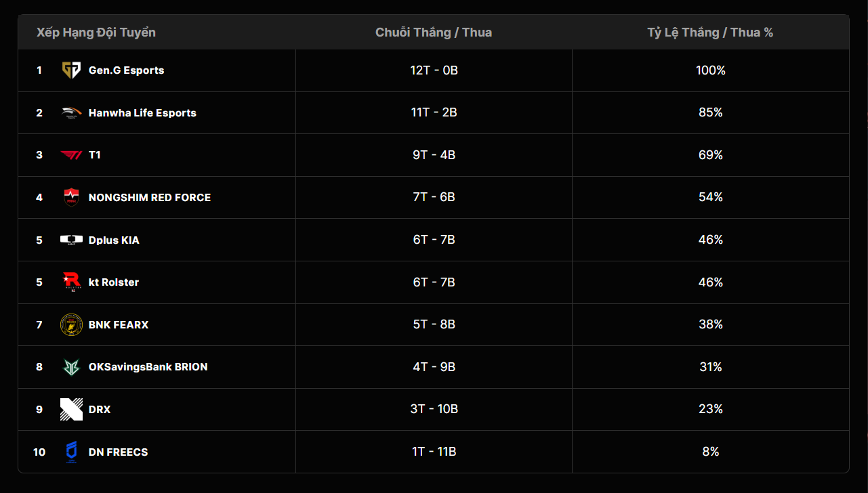Click the DRX team logo
Screen dimensions: 868x493
coord(71,409)
